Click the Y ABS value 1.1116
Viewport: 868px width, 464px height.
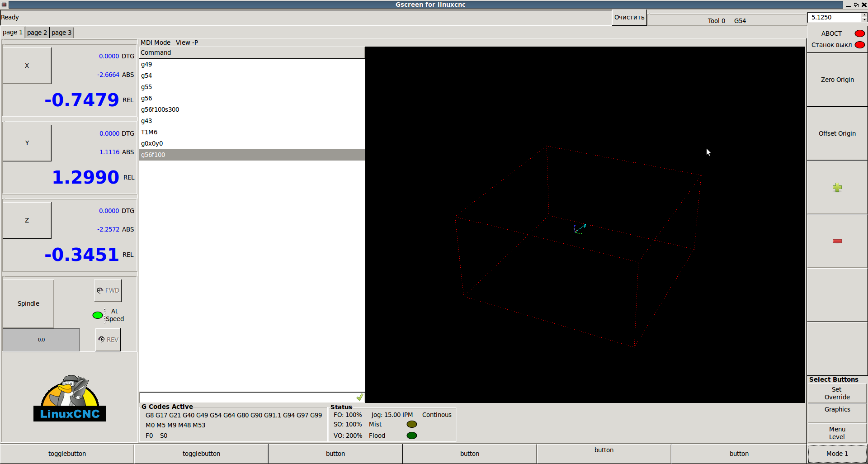(109, 152)
